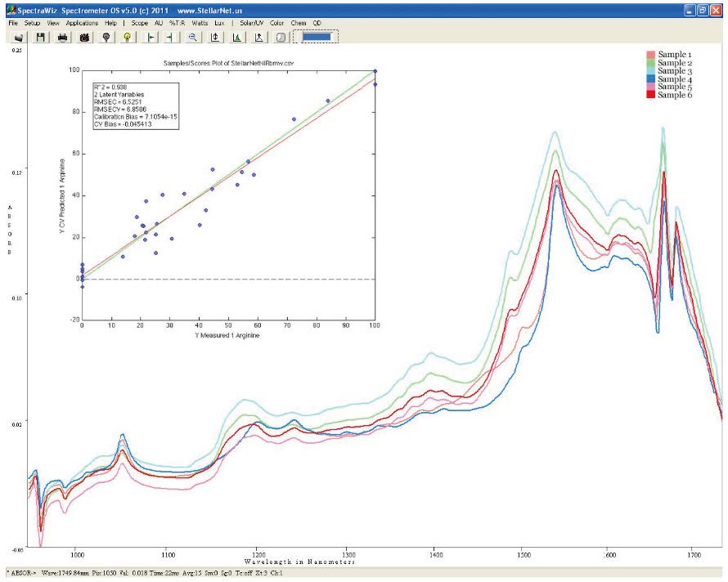Open the File menu
The width and height of the screenshot is (728, 582).
(x=13, y=24)
